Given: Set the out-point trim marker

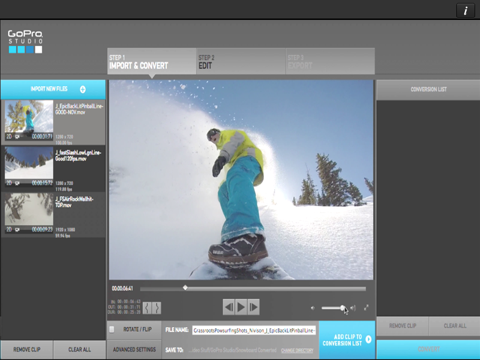Looking at the screenshot, I should [x=157, y=308].
